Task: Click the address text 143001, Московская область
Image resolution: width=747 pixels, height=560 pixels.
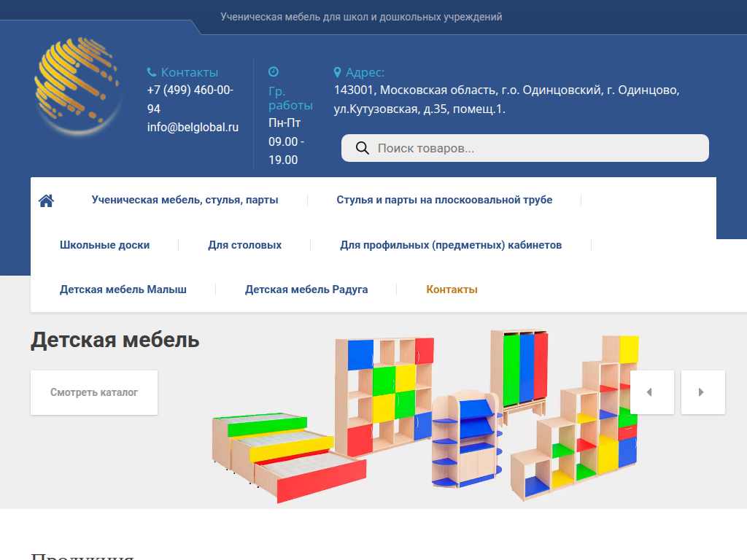Action: click(x=506, y=99)
